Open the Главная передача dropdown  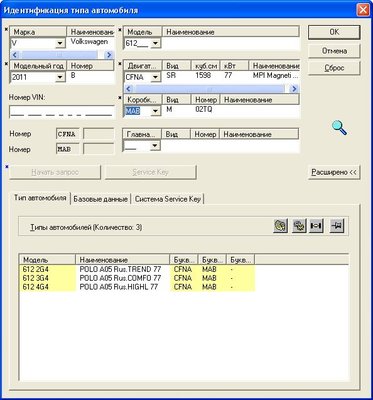tap(155, 146)
